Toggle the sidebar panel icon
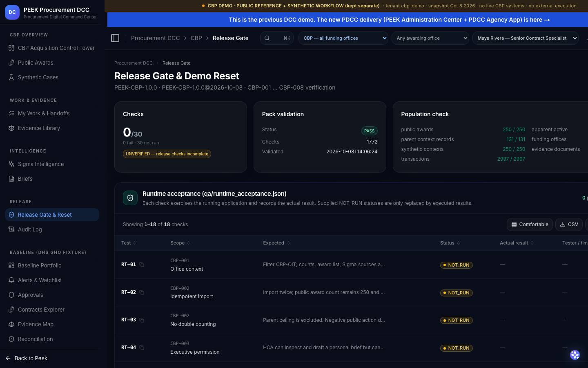588x368 pixels. coord(115,38)
